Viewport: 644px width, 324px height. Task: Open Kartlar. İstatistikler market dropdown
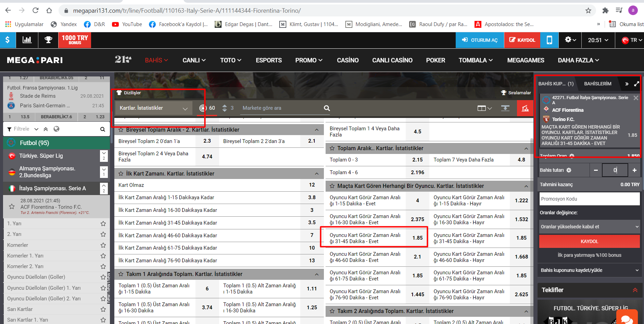coord(154,108)
